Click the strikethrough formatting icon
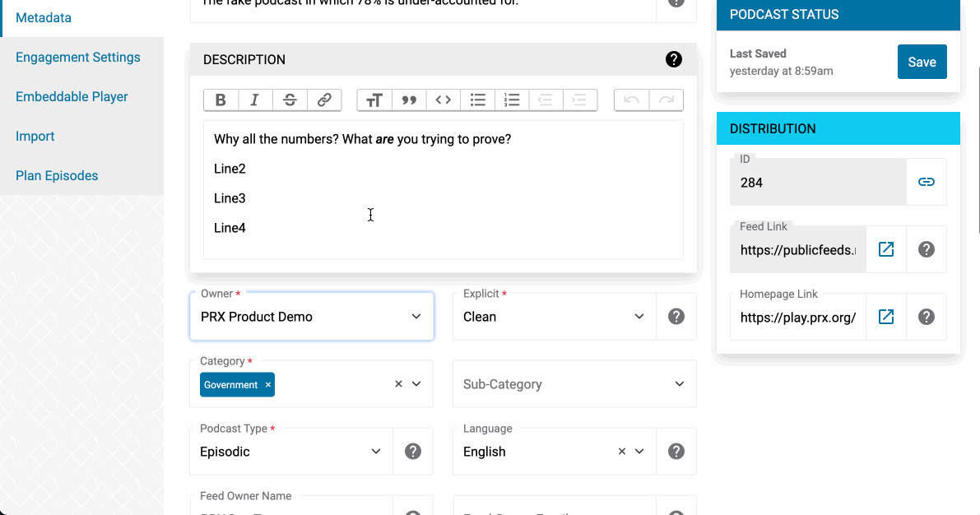 [x=290, y=100]
